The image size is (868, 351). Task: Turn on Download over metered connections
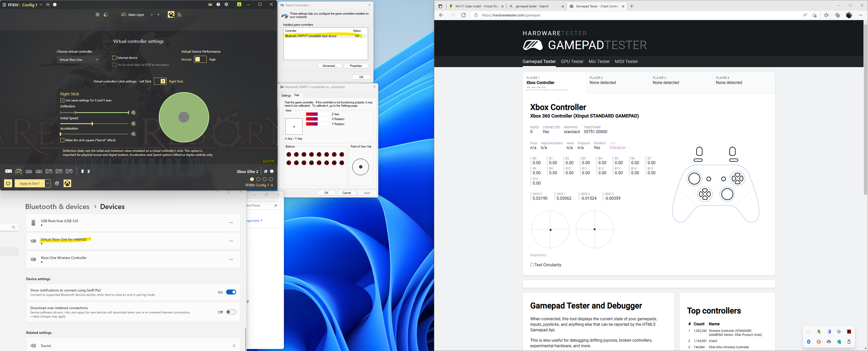pyautogui.click(x=231, y=312)
